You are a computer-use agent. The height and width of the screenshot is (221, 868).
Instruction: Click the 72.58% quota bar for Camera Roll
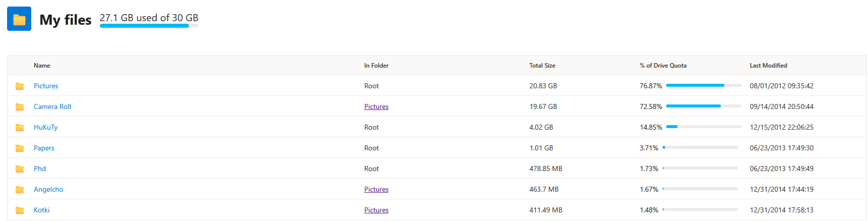click(704, 106)
